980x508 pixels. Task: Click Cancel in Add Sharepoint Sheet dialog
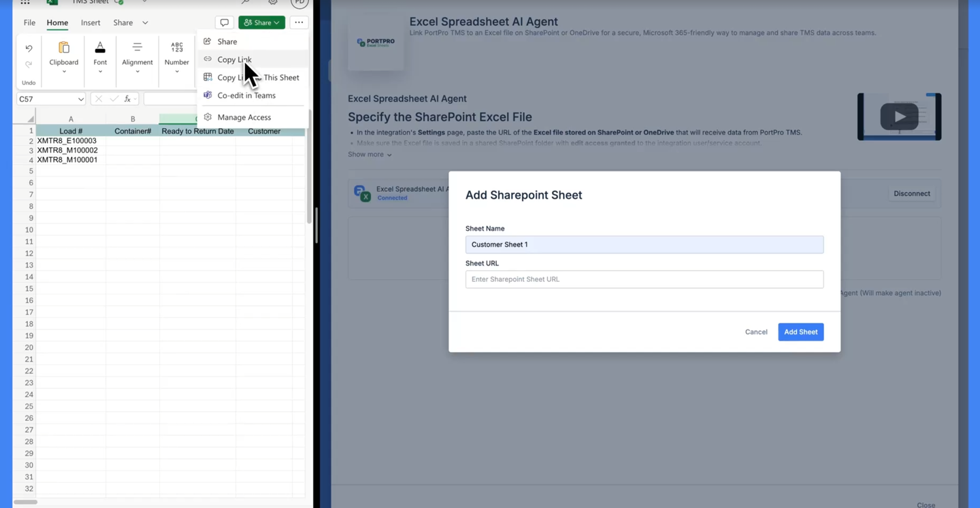point(756,332)
